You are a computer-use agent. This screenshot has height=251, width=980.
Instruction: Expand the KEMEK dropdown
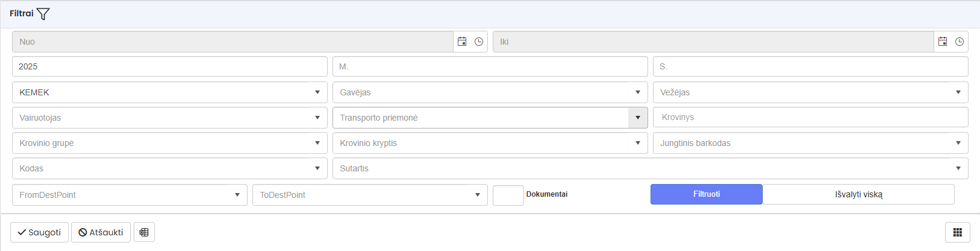(317, 92)
